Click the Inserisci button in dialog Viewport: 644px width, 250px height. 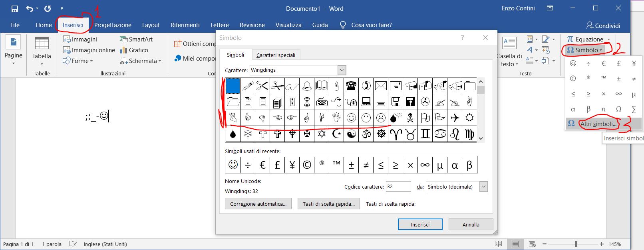[420, 224]
